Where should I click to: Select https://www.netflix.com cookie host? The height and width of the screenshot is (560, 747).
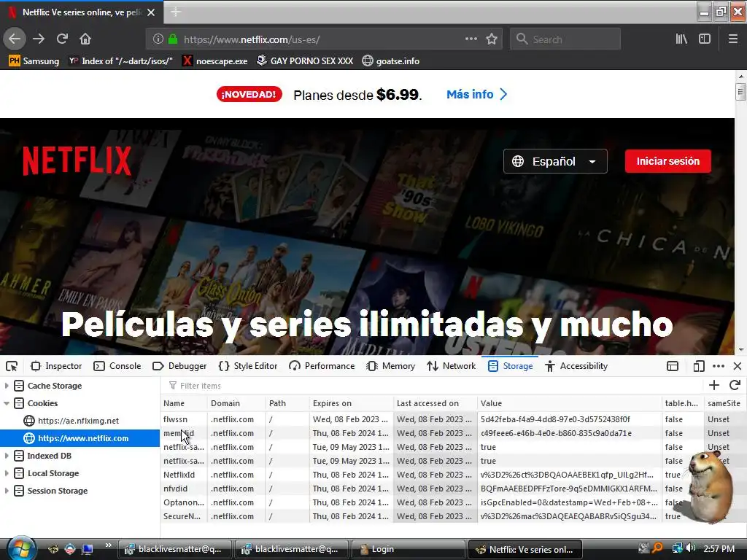(x=80, y=438)
